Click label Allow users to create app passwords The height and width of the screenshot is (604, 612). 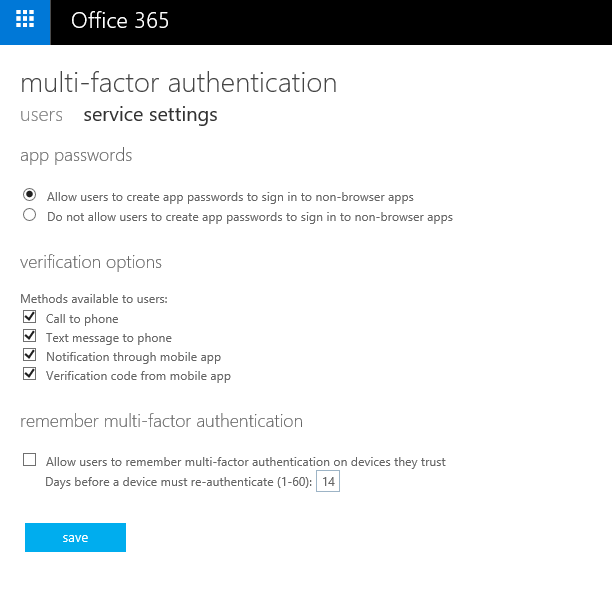pos(230,197)
